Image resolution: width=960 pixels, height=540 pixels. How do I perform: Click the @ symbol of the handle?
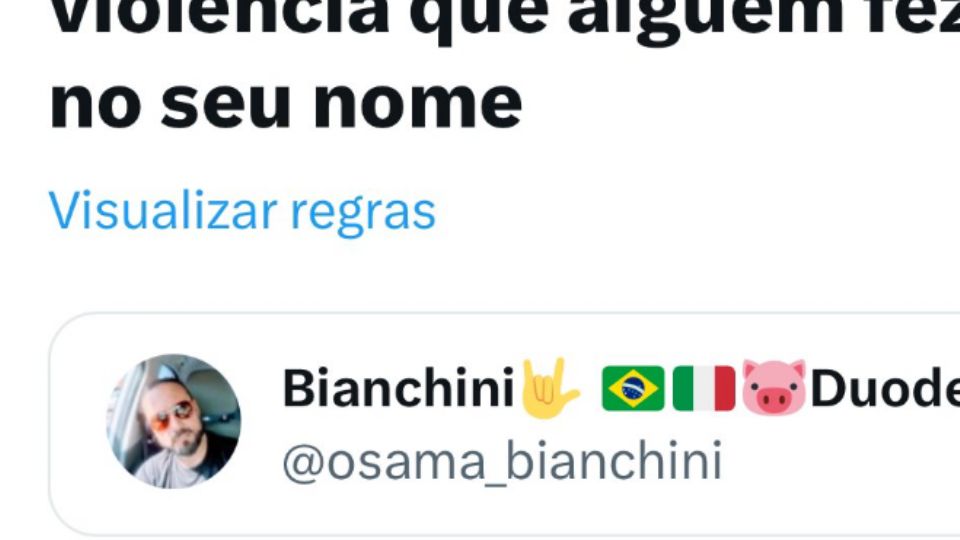[x=304, y=463]
